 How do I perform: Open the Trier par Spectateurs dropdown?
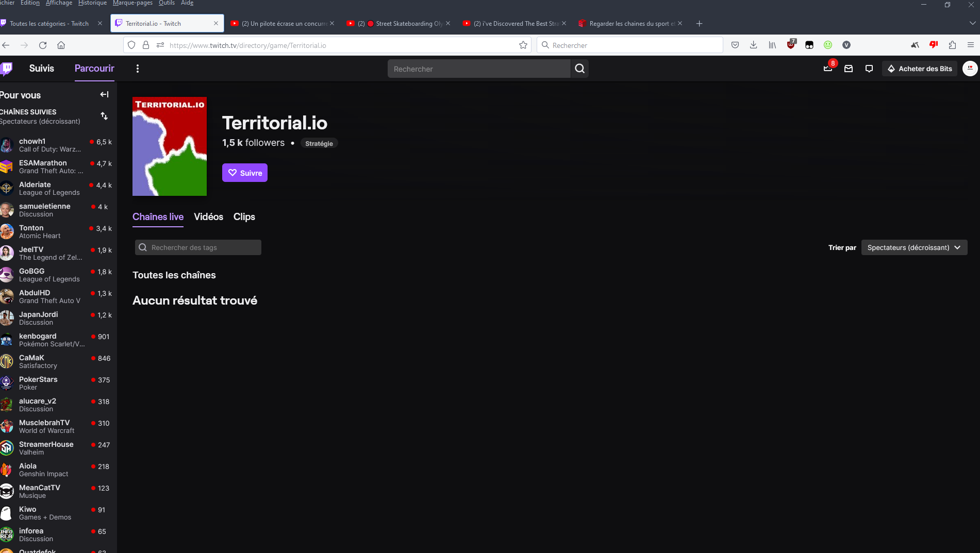coord(915,247)
